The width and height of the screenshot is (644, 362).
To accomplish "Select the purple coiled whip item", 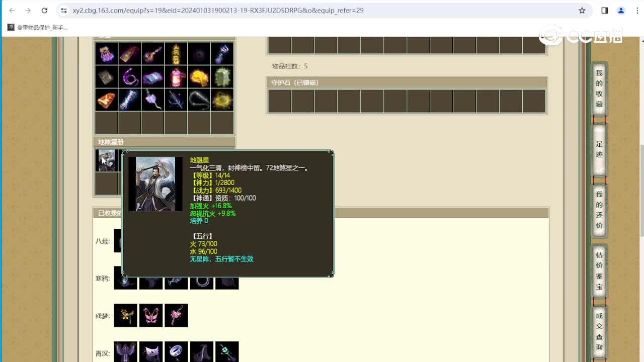I will tap(129, 76).
